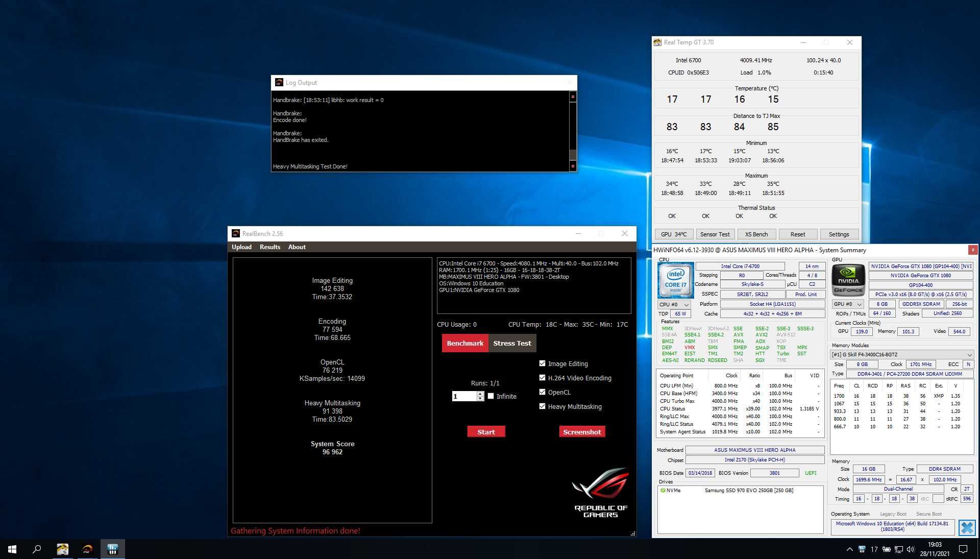Open Real Temp from the taskbar

[x=62, y=549]
